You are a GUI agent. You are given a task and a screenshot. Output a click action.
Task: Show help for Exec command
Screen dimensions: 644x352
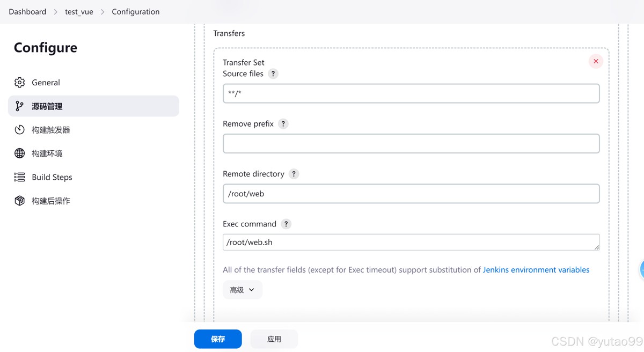pos(286,224)
